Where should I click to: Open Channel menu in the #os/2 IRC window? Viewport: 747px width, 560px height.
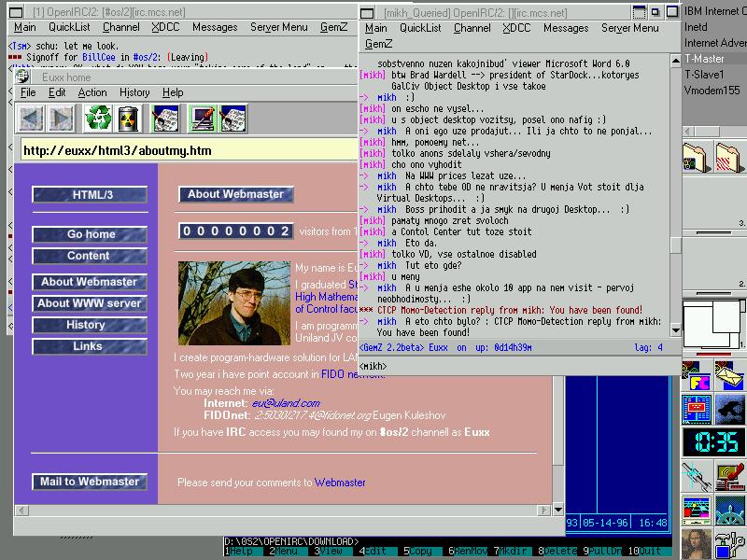click(121, 27)
